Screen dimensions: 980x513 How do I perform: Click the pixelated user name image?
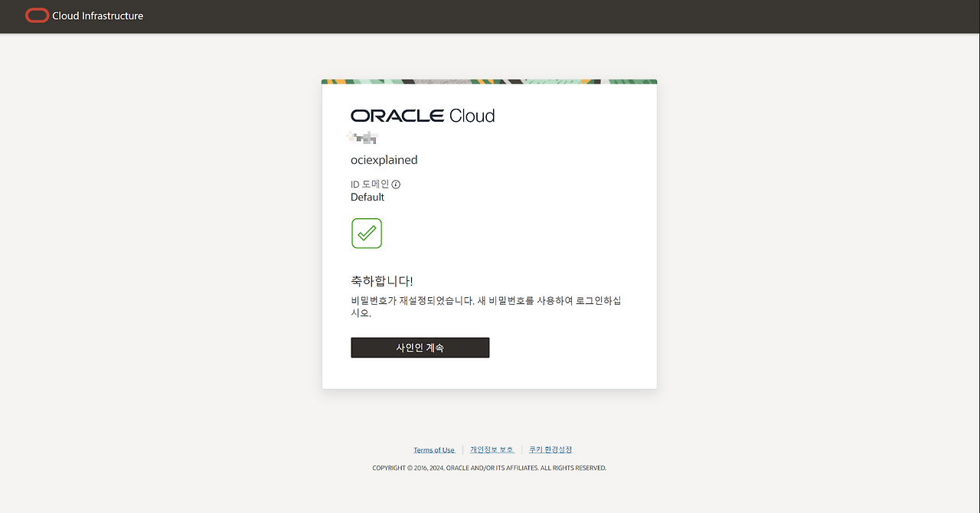(362, 138)
